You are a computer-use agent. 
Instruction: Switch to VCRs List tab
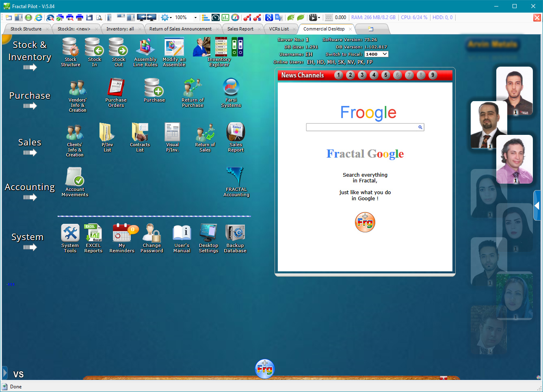coord(279,29)
